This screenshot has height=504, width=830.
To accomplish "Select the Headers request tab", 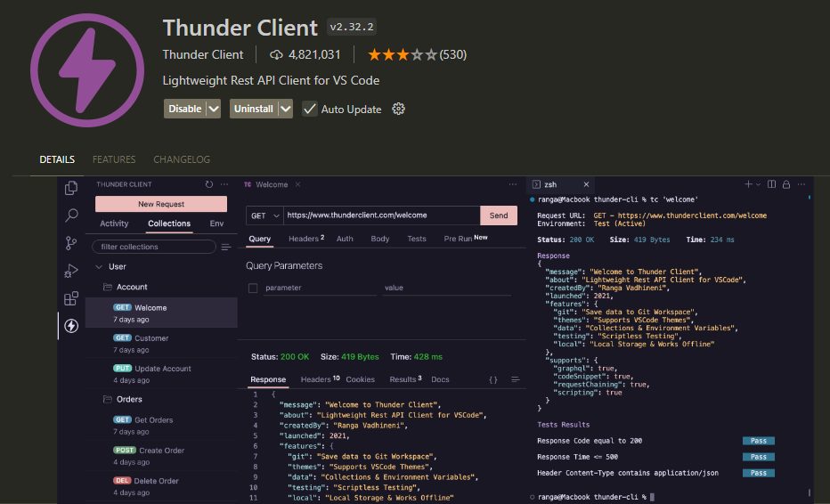I will [306, 239].
